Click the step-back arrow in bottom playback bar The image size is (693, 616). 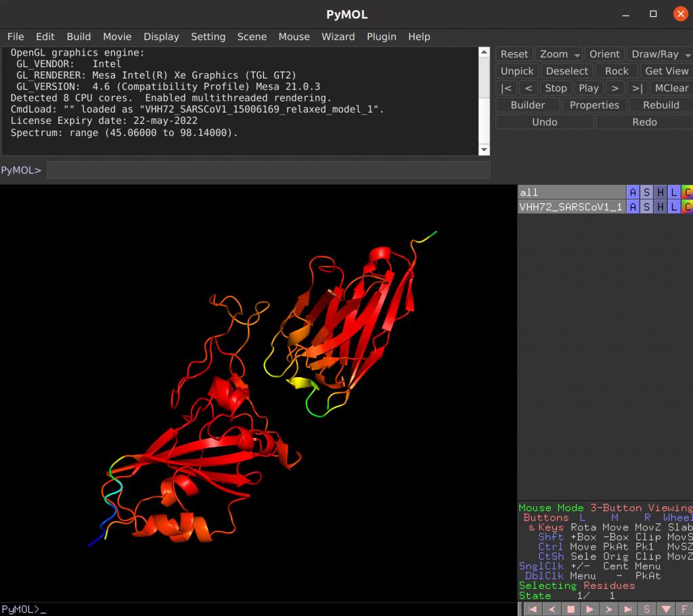pyautogui.click(x=552, y=609)
